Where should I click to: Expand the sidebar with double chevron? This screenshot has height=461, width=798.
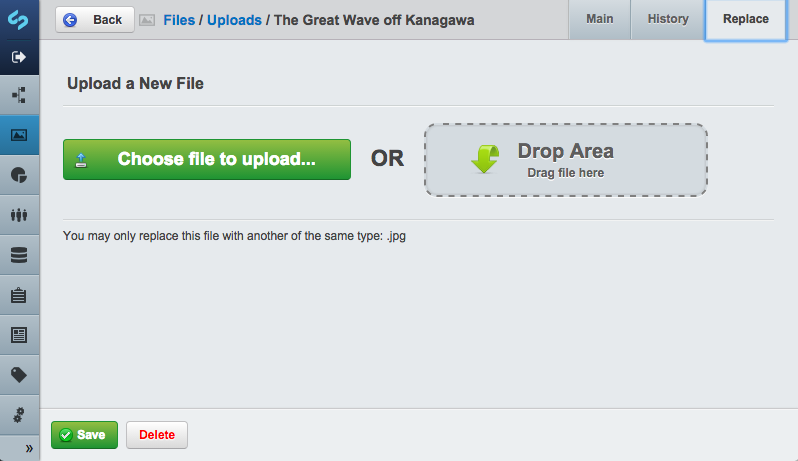pos(29,448)
